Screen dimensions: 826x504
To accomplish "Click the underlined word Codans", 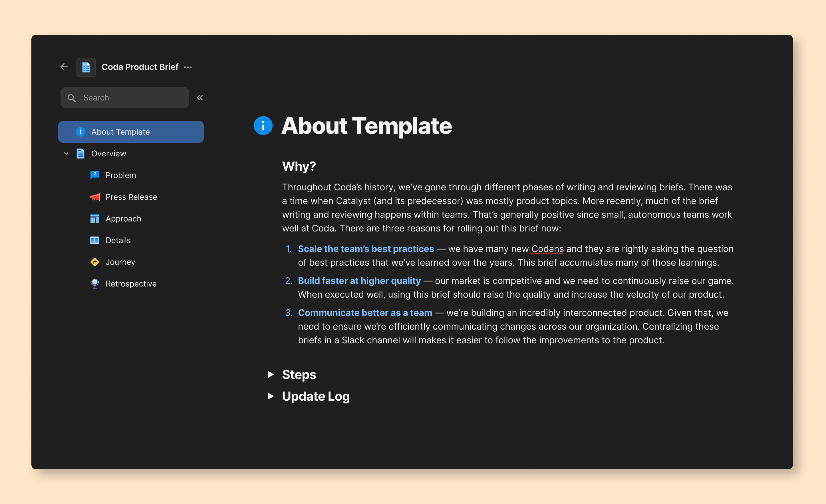I will [547, 249].
